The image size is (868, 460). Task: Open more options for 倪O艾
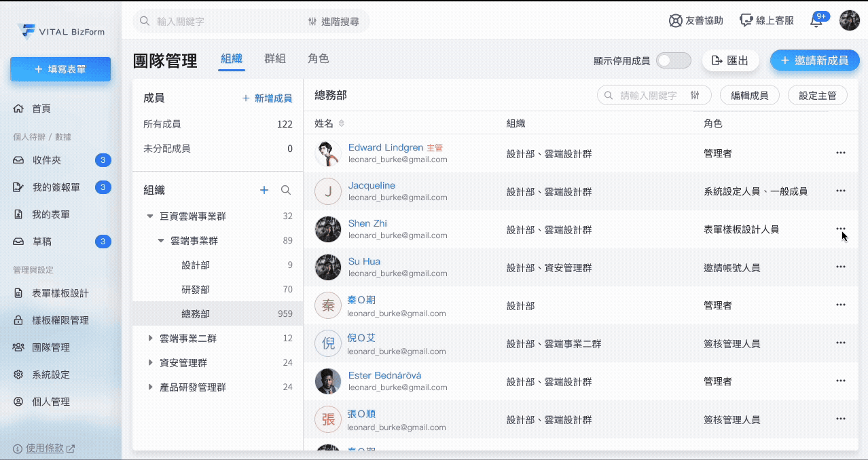pyautogui.click(x=840, y=343)
